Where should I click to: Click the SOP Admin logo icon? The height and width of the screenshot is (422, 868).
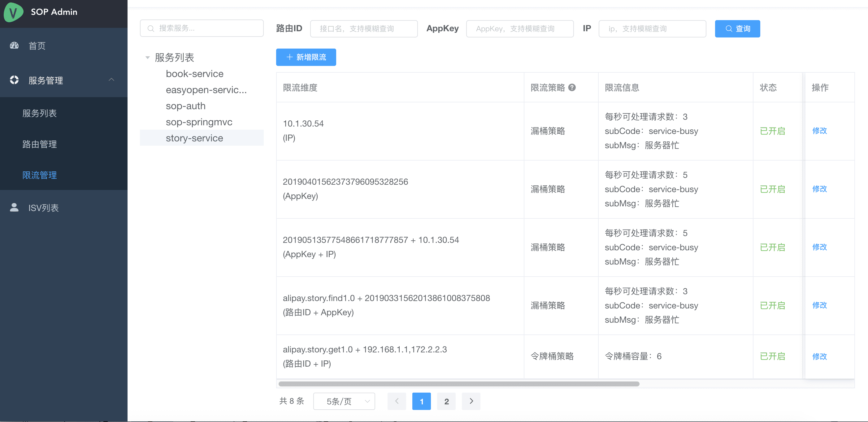point(14,12)
